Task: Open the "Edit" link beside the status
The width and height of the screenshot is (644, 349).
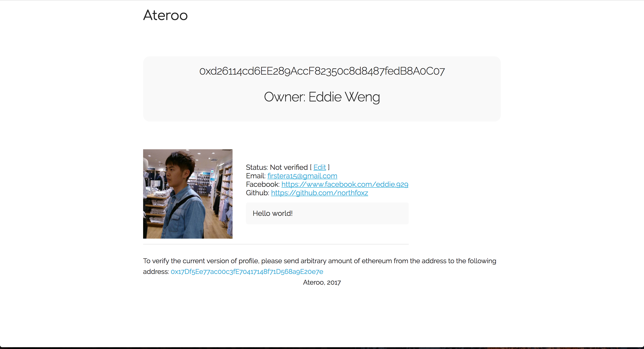Action: (320, 167)
